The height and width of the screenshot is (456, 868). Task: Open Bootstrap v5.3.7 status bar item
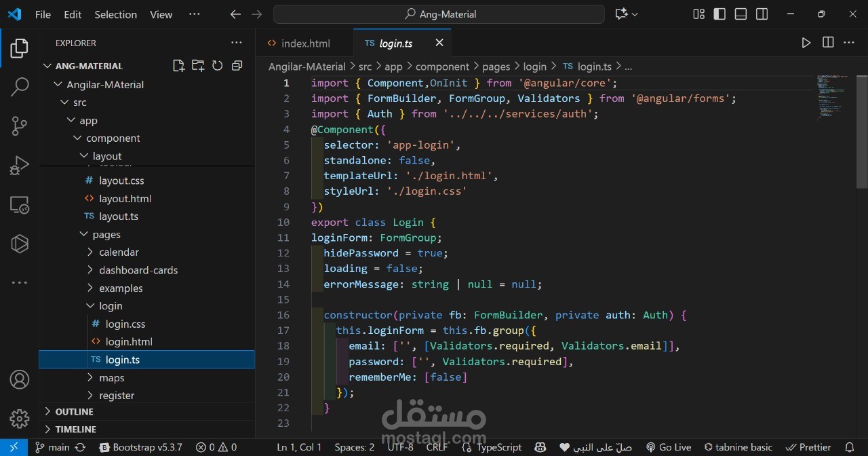pos(141,447)
